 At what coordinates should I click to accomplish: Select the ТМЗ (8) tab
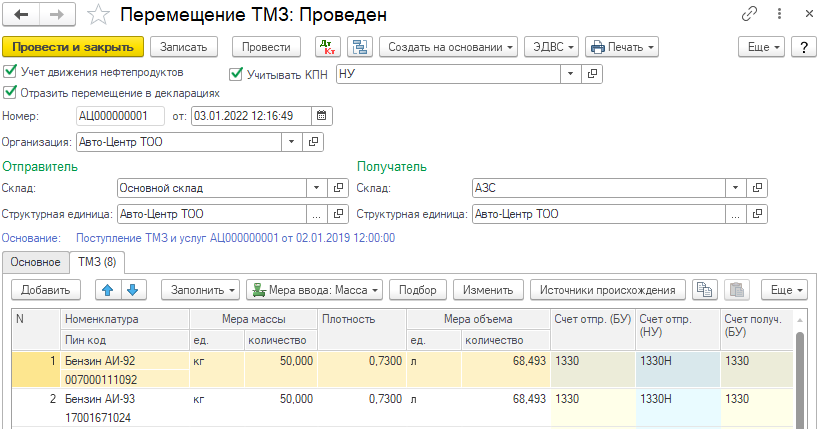pos(97,262)
